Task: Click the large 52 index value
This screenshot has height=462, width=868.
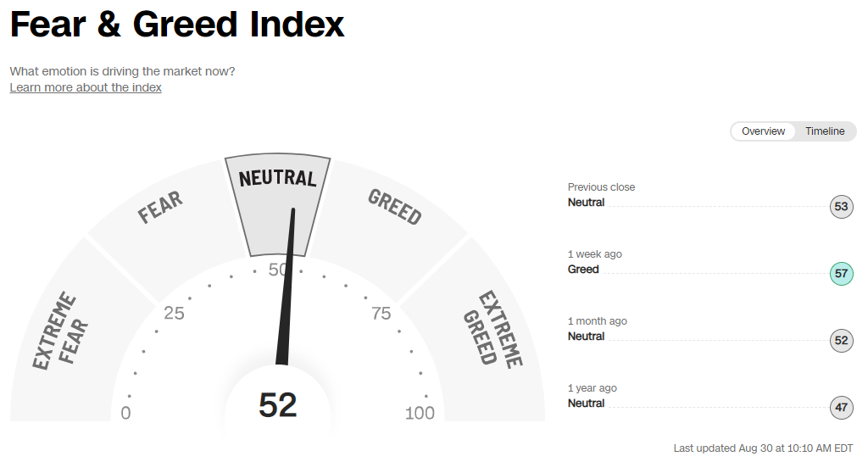Action: (278, 405)
